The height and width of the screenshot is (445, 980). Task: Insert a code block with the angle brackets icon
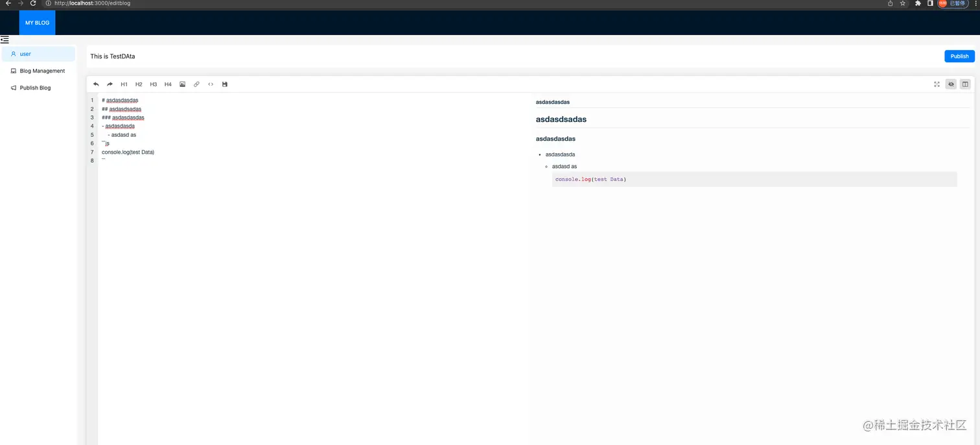coord(211,84)
